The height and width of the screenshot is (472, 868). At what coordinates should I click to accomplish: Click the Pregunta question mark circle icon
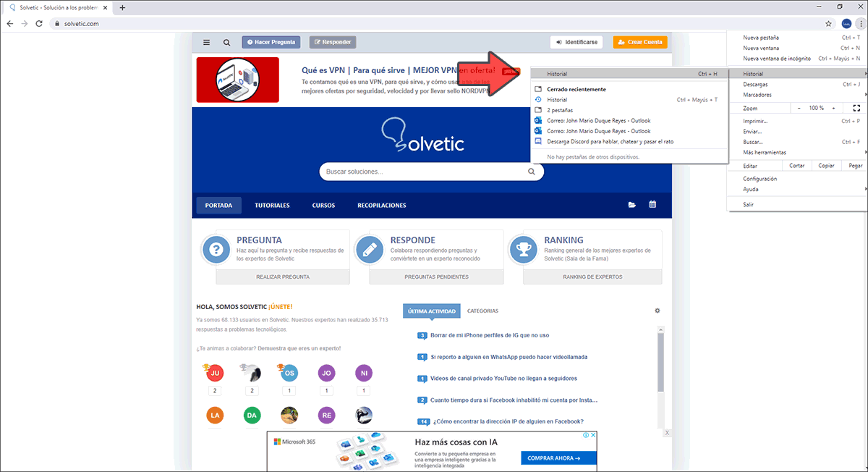pos(216,250)
